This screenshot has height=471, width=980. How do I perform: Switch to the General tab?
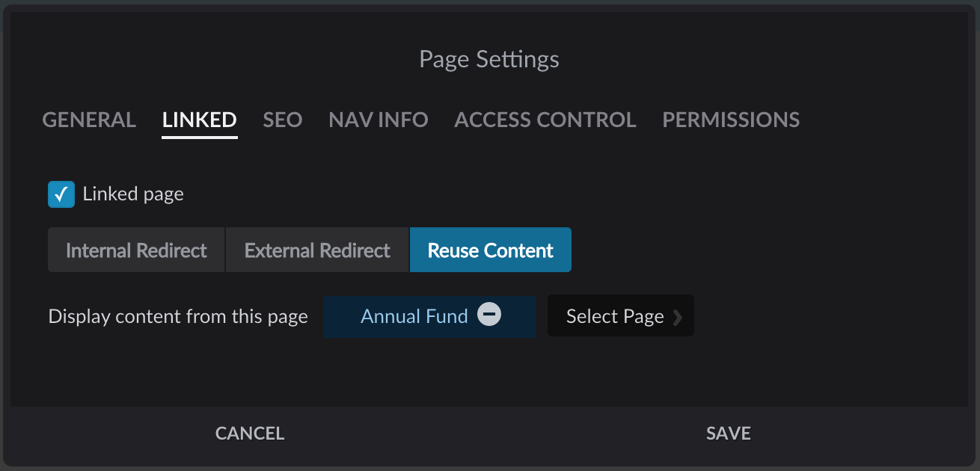click(89, 120)
